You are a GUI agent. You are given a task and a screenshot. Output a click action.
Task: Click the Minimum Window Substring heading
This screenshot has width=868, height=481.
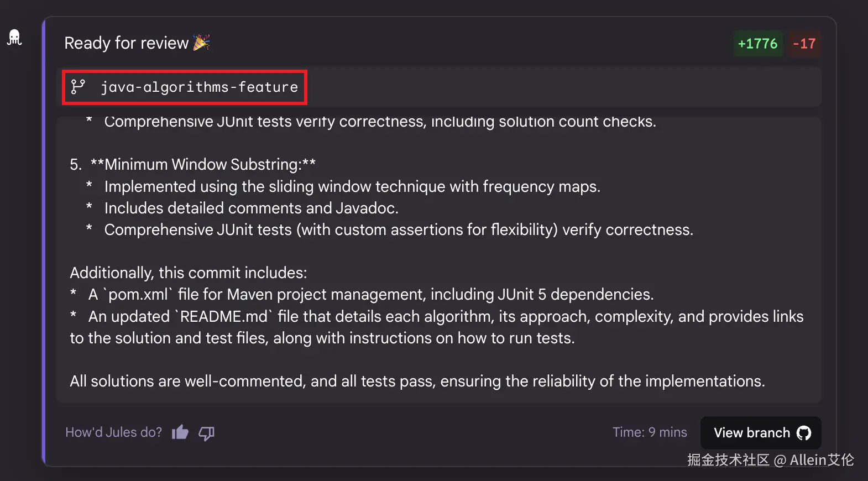click(x=203, y=164)
